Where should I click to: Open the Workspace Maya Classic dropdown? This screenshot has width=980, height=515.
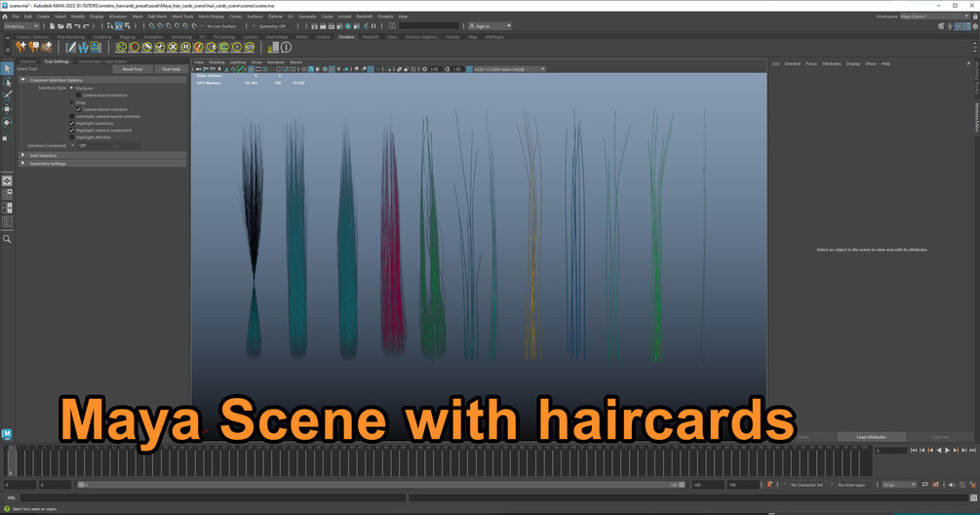point(934,17)
